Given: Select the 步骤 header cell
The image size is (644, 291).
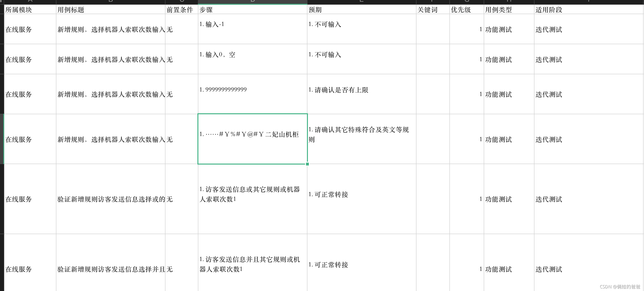Looking at the screenshot, I should [x=252, y=9].
